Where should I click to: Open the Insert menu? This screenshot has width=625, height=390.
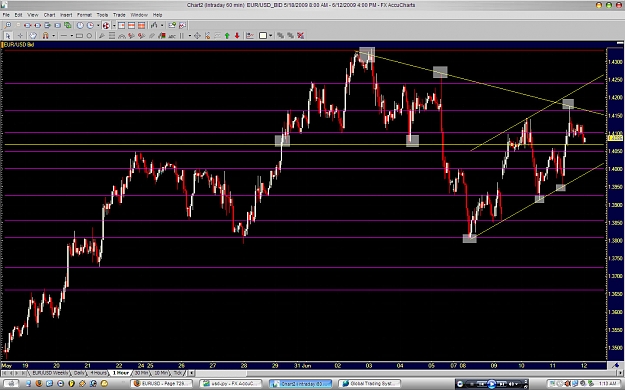[x=66, y=15]
